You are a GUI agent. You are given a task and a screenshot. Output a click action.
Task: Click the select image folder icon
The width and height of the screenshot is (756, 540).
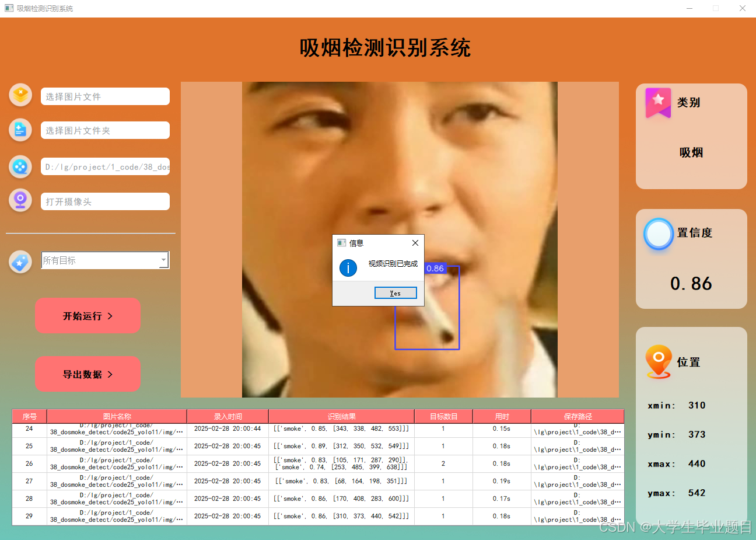(x=20, y=130)
